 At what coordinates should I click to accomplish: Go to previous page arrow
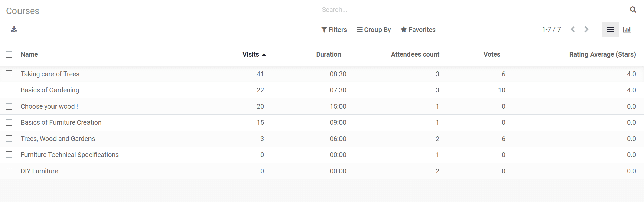pos(573,29)
